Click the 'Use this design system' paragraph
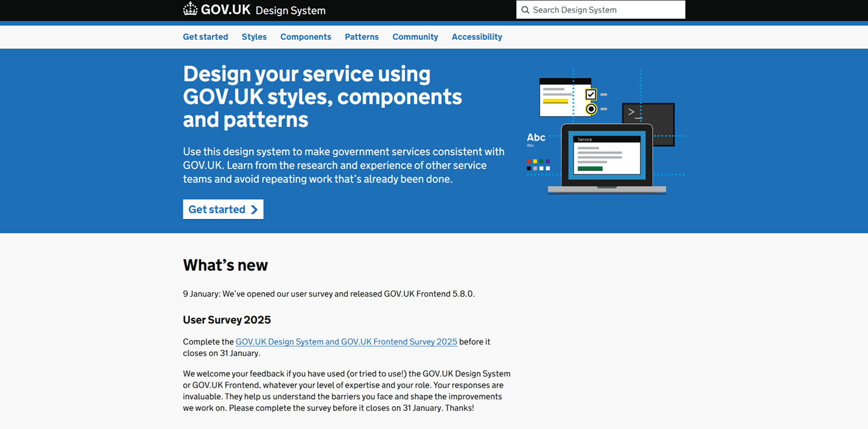Image resolution: width=868 pixels, height=429 pixels. (x=344, y=165)
